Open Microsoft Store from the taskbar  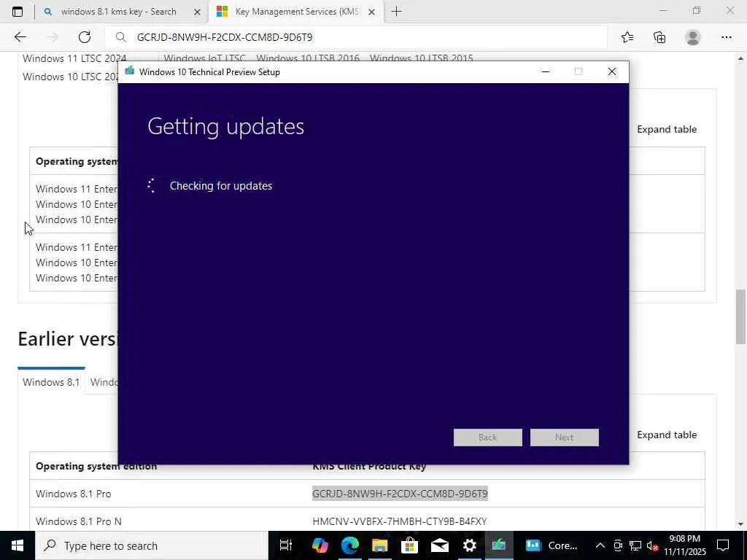coord(410,545)
